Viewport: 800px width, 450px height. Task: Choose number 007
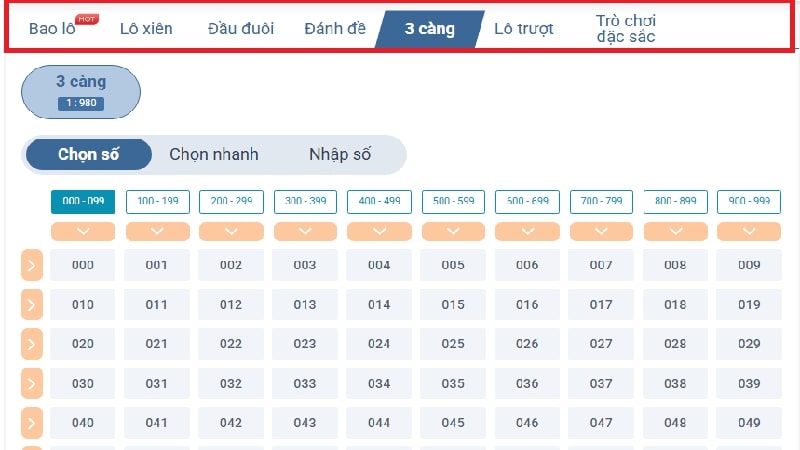[601, 265]
